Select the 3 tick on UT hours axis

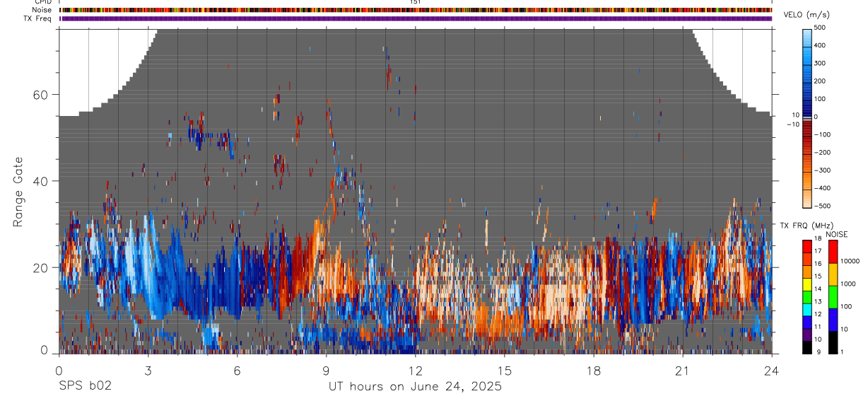[148, 370]
